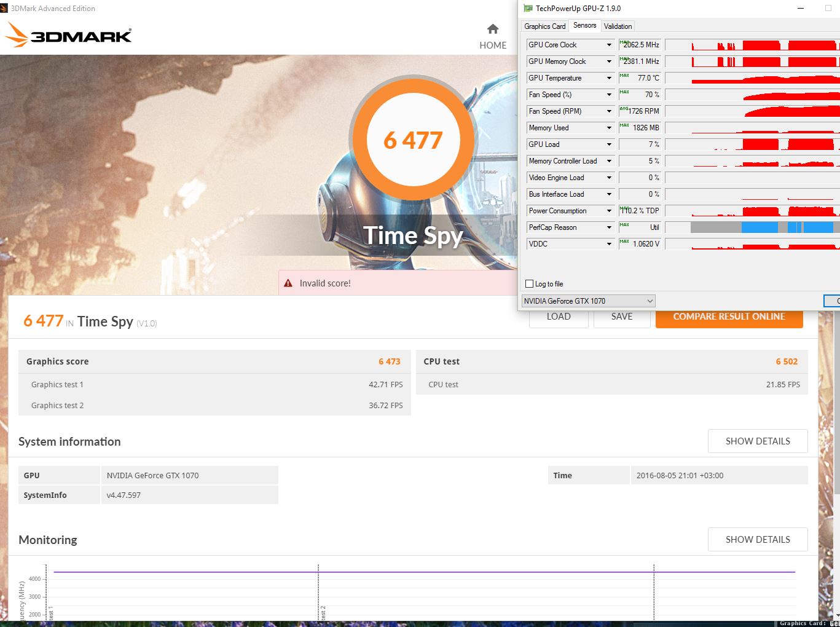Switch to Validation tab in GPU-Z

point(618,26)
